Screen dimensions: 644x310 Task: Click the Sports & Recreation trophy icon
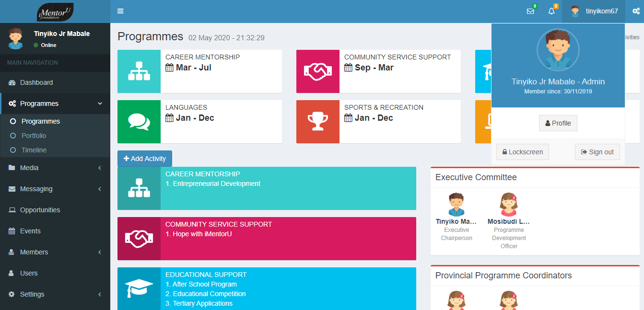[318, 122]
